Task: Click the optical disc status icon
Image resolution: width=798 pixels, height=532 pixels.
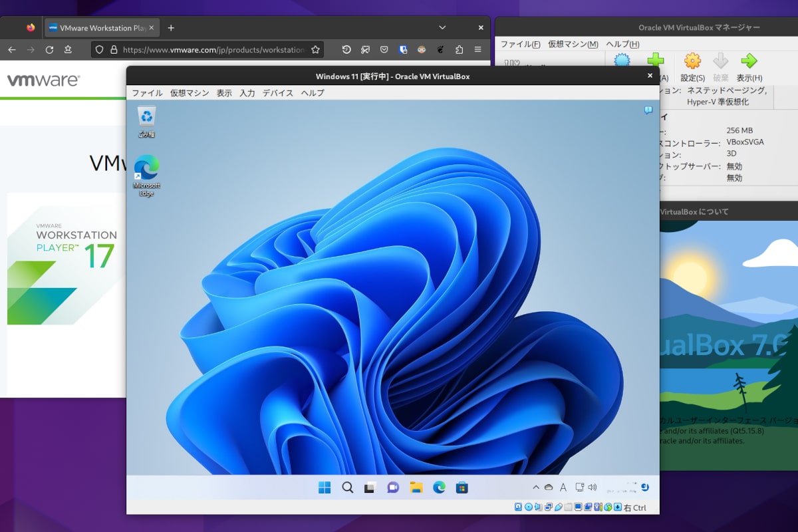Action: (x=529, y=507)
